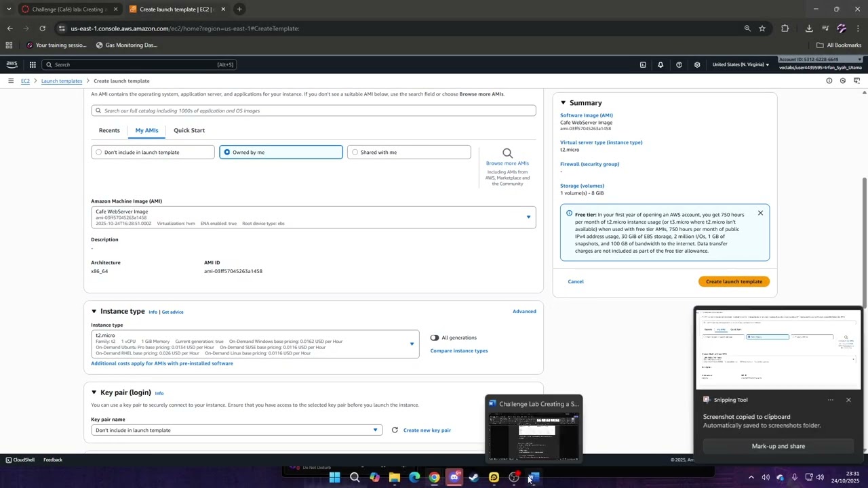
Task: Click the Browse more AMIs magnifier icon
Action: (507, 153)
